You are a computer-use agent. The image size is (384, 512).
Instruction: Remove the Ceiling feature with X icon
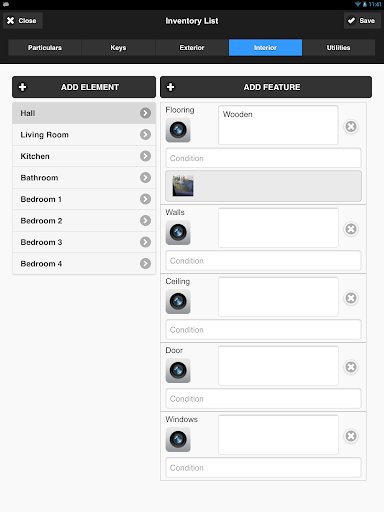(351, 298)
